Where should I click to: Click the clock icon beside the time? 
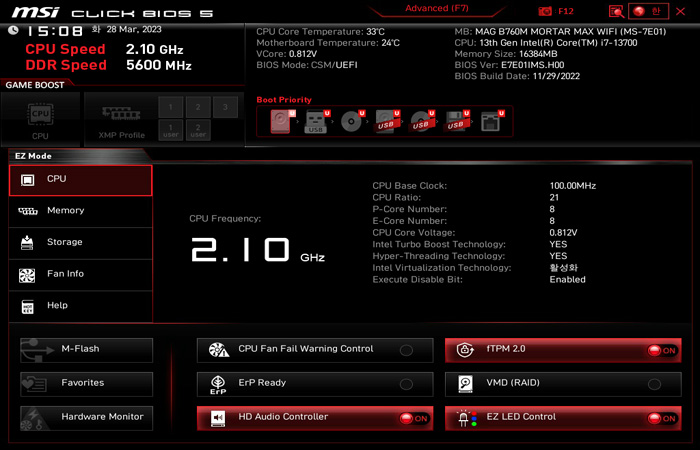click(13, 30)
